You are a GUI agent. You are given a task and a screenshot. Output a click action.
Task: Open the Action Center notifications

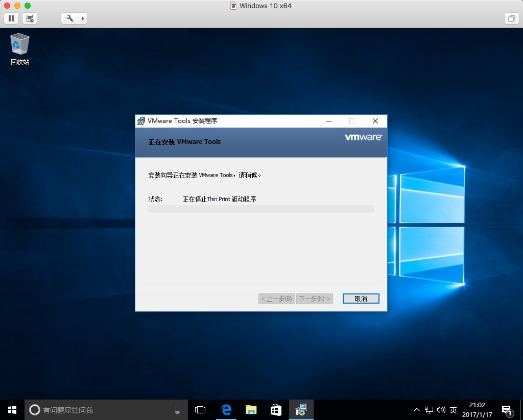tap(507, 410)
